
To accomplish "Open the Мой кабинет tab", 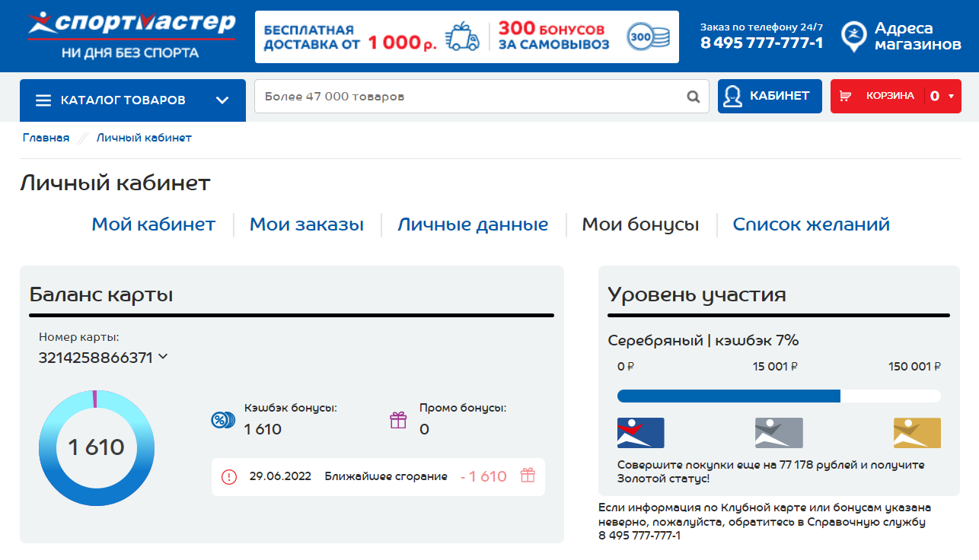I will point(154,224).
